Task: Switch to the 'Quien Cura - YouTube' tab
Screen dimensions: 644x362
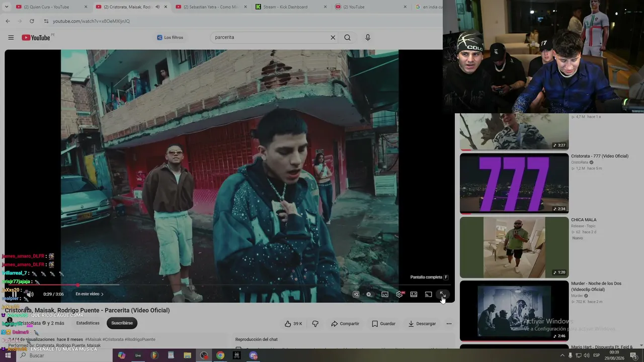Action: [51, 7]
